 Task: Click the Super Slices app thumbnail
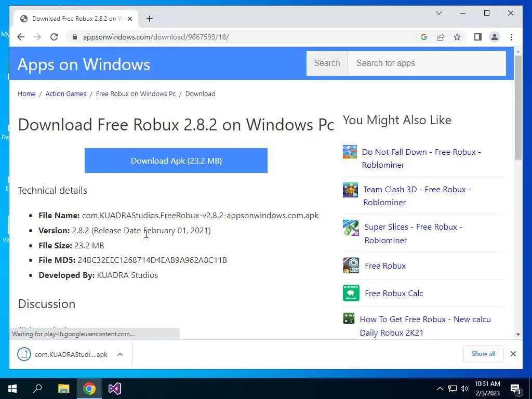(351, 228)
